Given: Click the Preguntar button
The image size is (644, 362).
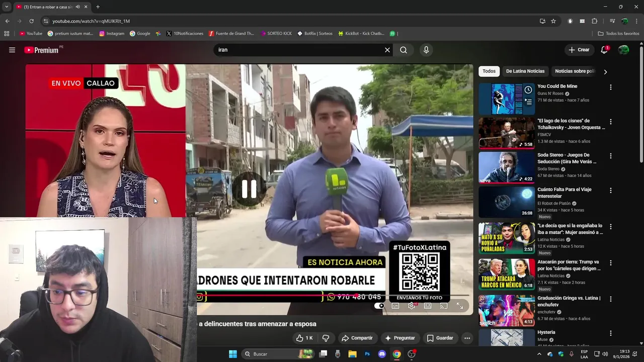Looking at the screenshot, I should click(x=399, y=338).
